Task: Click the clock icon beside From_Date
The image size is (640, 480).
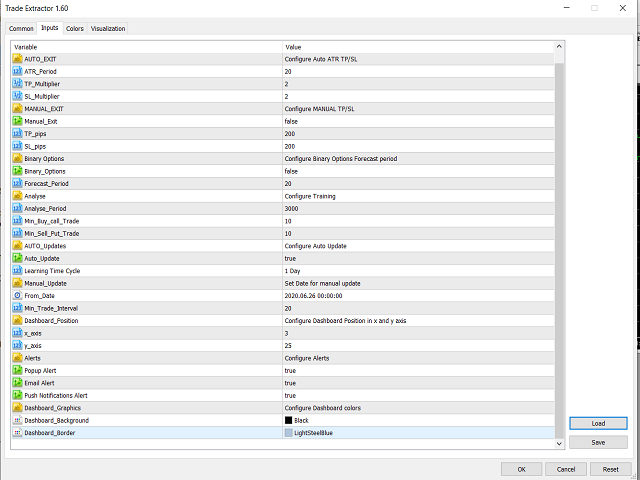Action: [x=17, y=296]
